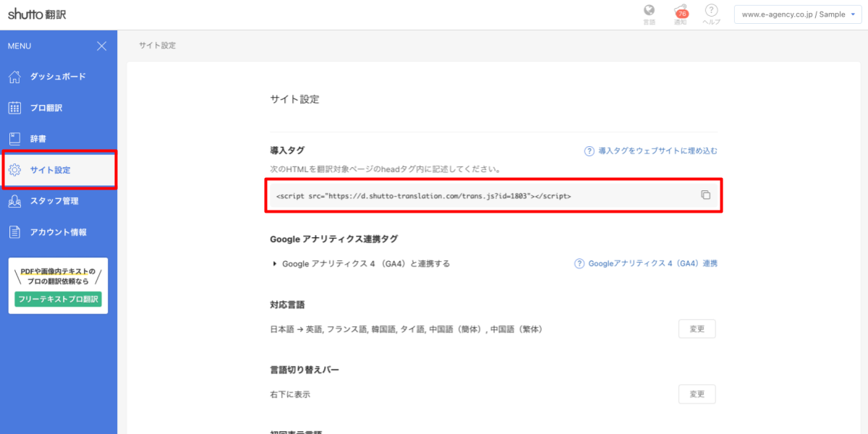Select サイト設定 menu item
The height and width of the screenshot is (434, 868).
[59, 170]
